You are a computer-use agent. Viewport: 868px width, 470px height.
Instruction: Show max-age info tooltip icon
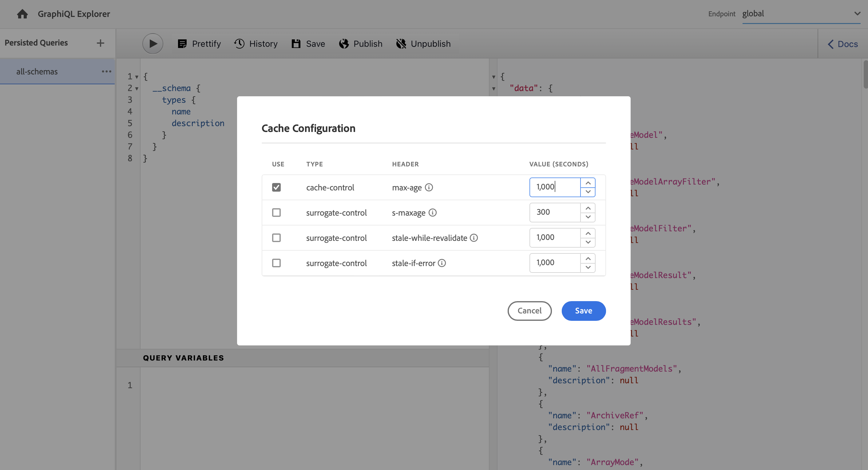click(429, 187)
